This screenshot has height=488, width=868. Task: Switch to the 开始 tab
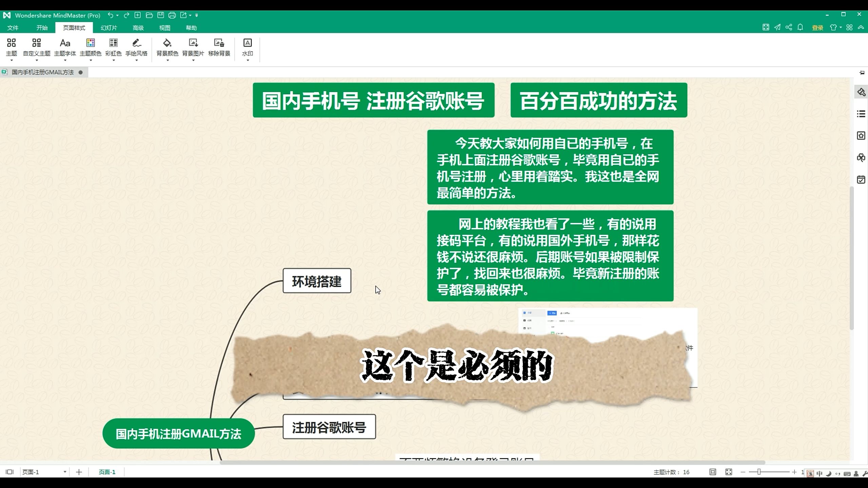pos(42,28)
